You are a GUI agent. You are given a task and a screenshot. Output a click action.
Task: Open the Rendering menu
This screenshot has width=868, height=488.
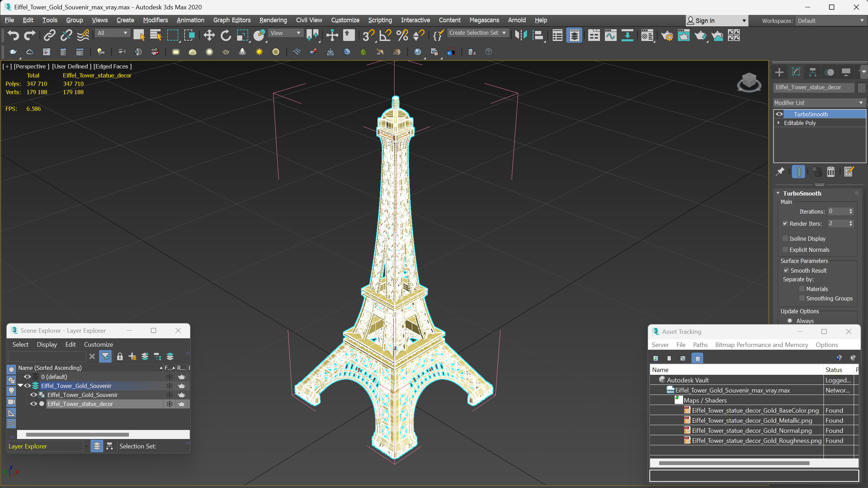tap(273, 20)
